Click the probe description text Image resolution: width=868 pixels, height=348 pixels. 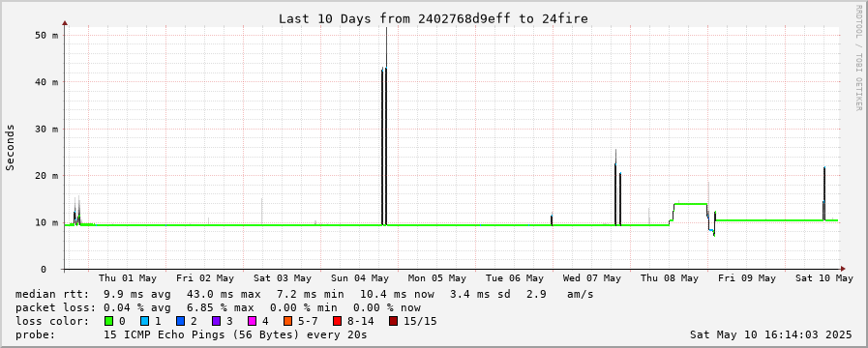click(x=191, y=334)
